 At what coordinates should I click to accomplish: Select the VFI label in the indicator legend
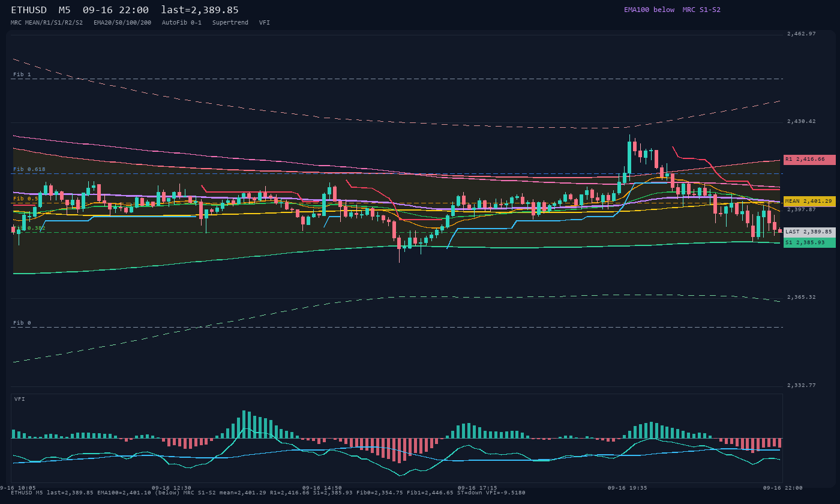[x=265, y=23]
